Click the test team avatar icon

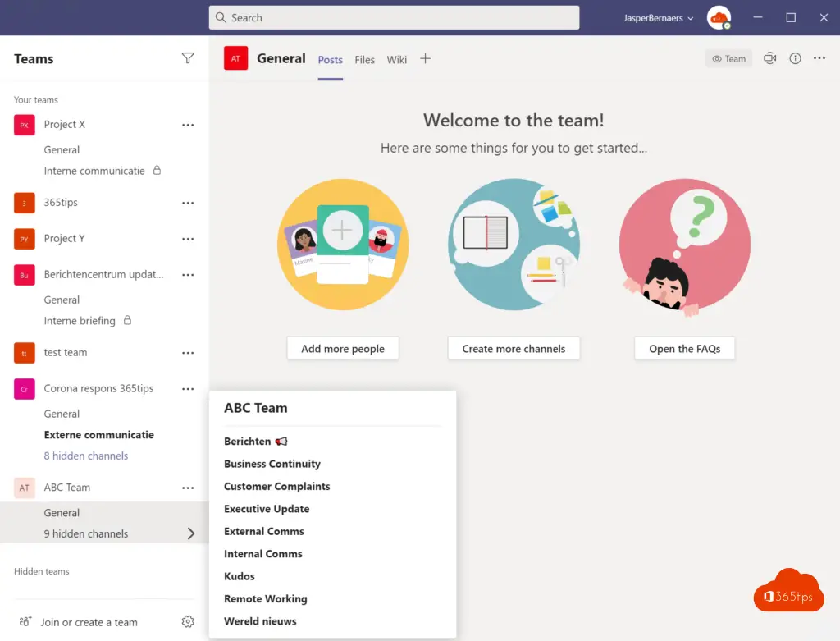point(24,353)
